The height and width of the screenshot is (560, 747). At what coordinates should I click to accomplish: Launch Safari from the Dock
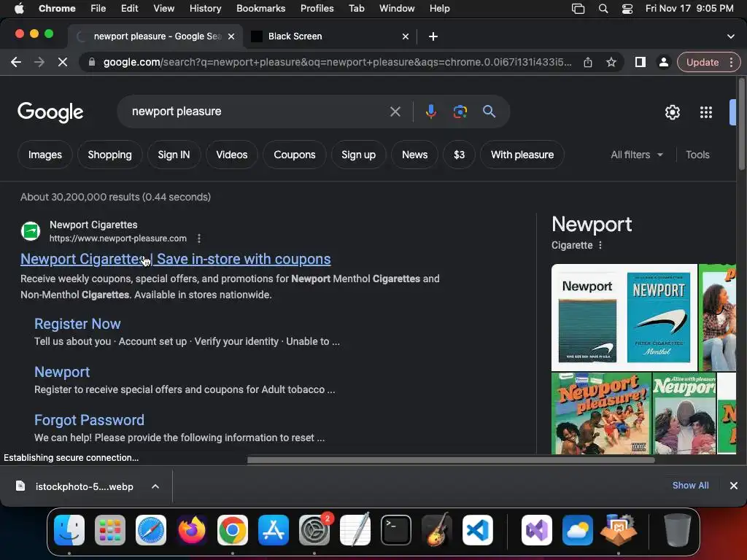click(151, 530)
